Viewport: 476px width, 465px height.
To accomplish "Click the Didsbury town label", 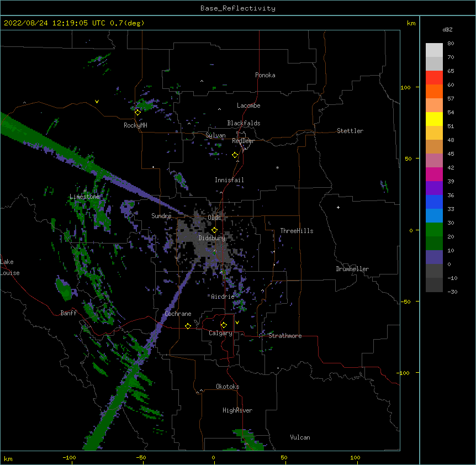I will click(x=211, y=238).
